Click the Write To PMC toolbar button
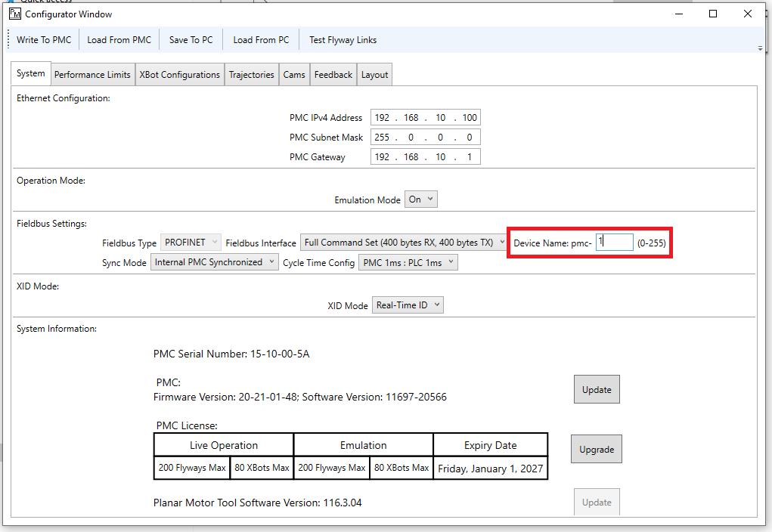The image size is (772, 532). [x=44, y=40]
